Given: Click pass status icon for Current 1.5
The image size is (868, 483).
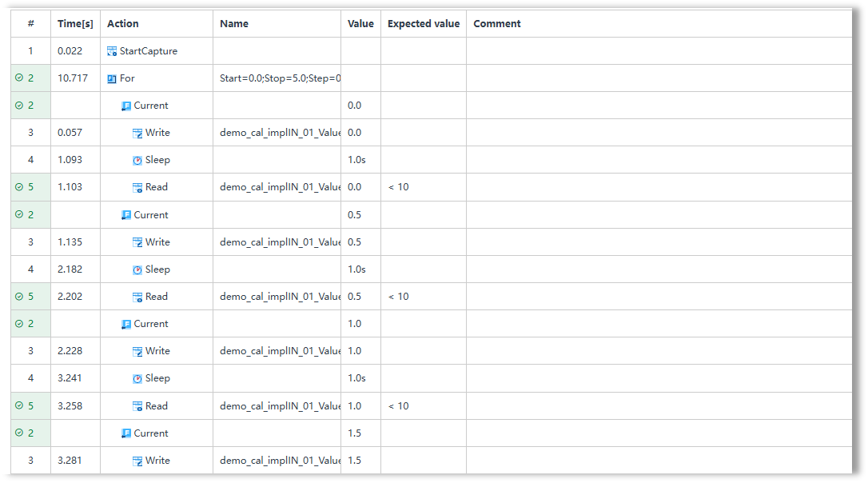Looking at the screenshot, I should 19,433.
